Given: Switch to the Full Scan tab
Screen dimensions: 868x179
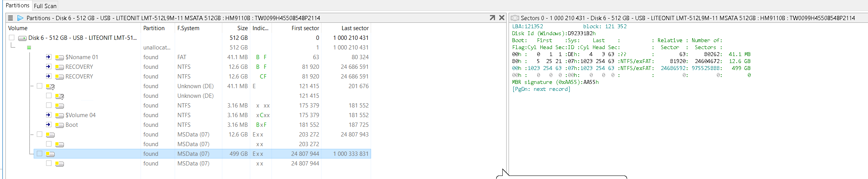Looking at the screenshot, I should tap(45, 6).
